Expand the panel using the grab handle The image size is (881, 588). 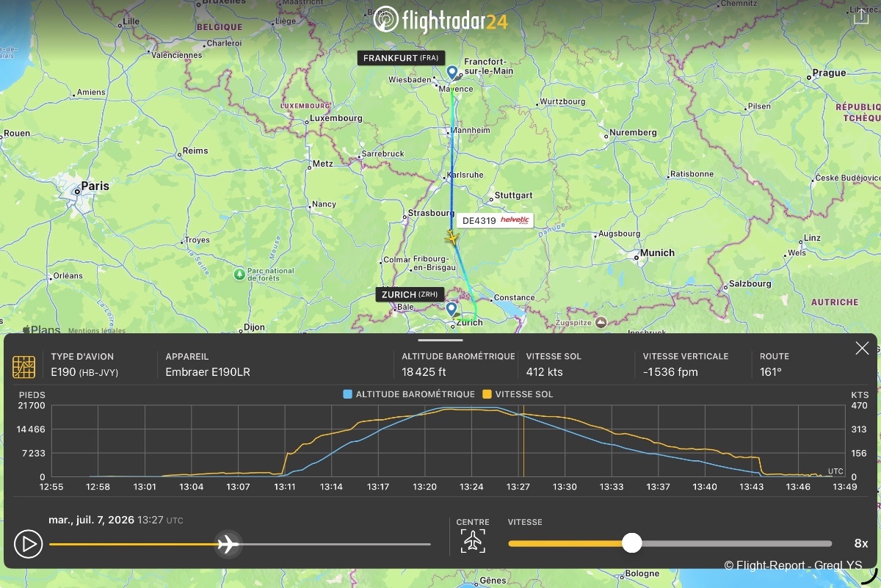tap(440, 340)
